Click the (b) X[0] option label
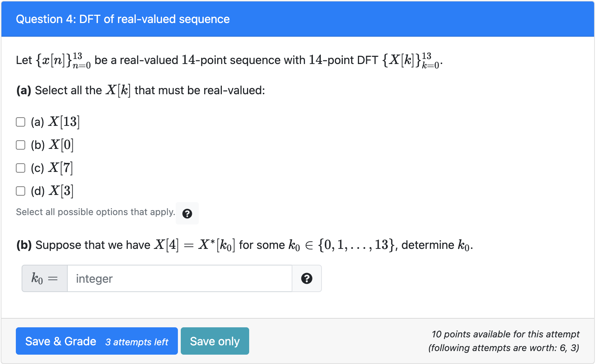 coord(52,145)
